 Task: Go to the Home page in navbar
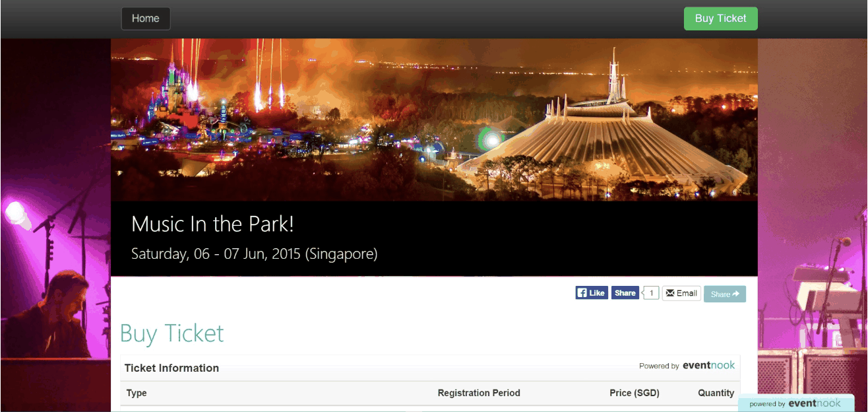click(x=146, y=18)
